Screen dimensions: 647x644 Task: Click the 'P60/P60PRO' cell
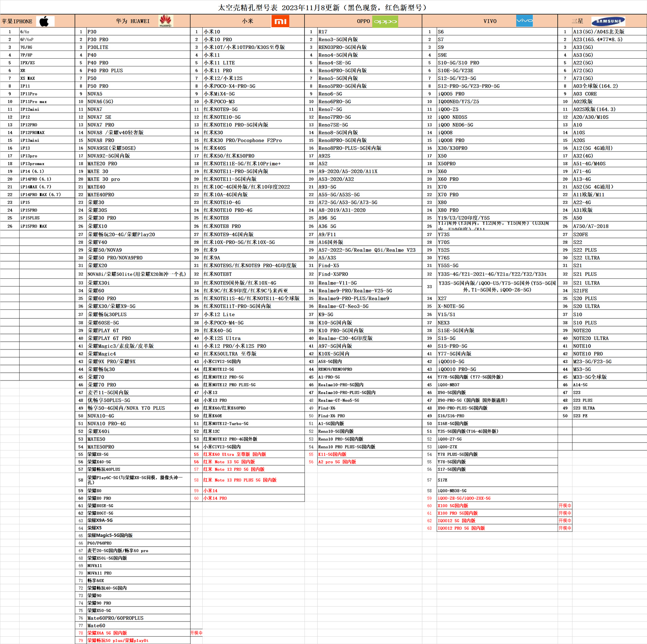click(138, 543)
